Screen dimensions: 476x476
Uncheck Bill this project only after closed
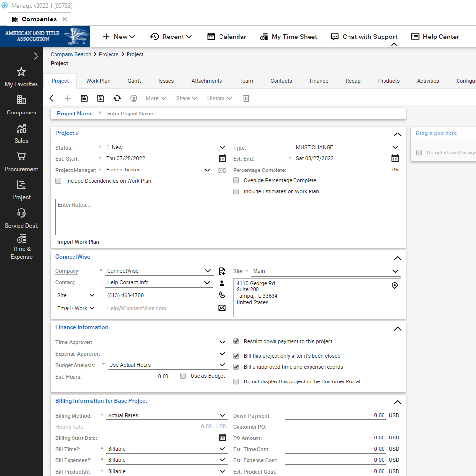coord(236,356)
